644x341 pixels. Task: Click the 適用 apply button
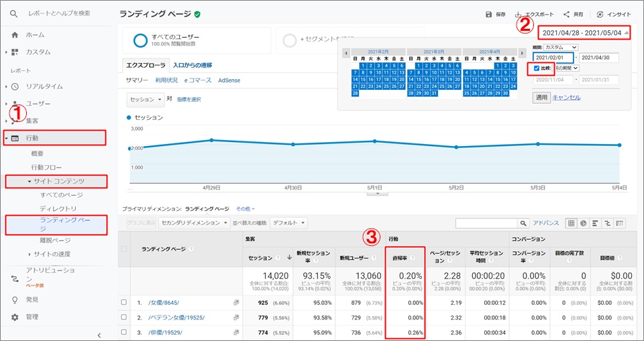pos(541,98)
